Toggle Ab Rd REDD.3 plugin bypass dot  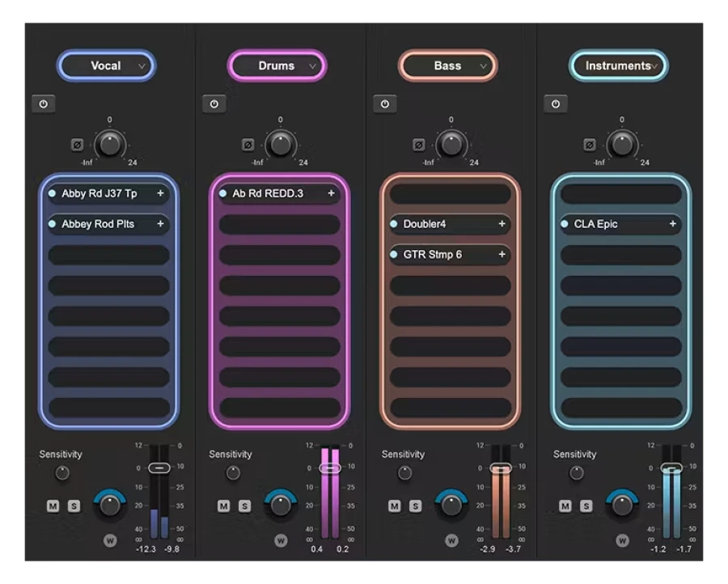[x=223, y=193]
